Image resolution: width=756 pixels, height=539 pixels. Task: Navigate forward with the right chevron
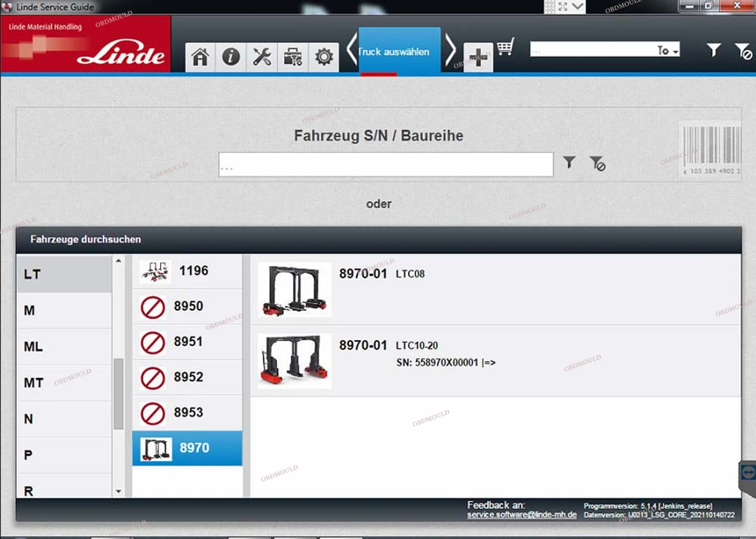(x=451, y=49)
